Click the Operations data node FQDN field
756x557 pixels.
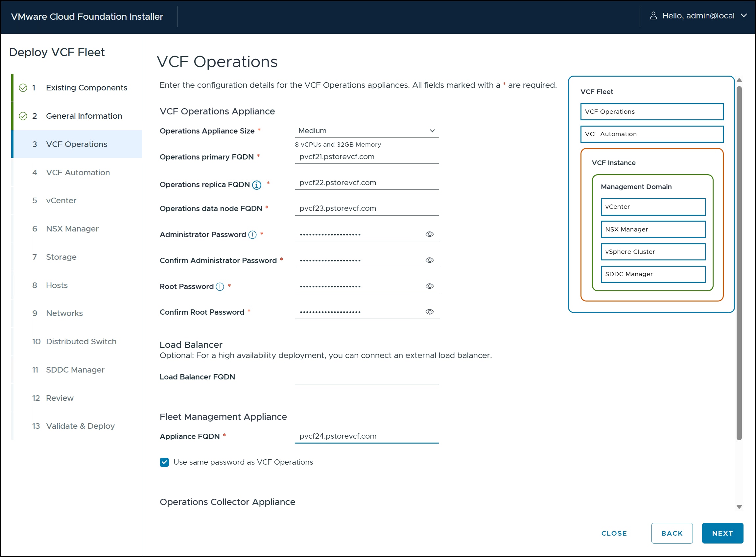coord(366,208)
